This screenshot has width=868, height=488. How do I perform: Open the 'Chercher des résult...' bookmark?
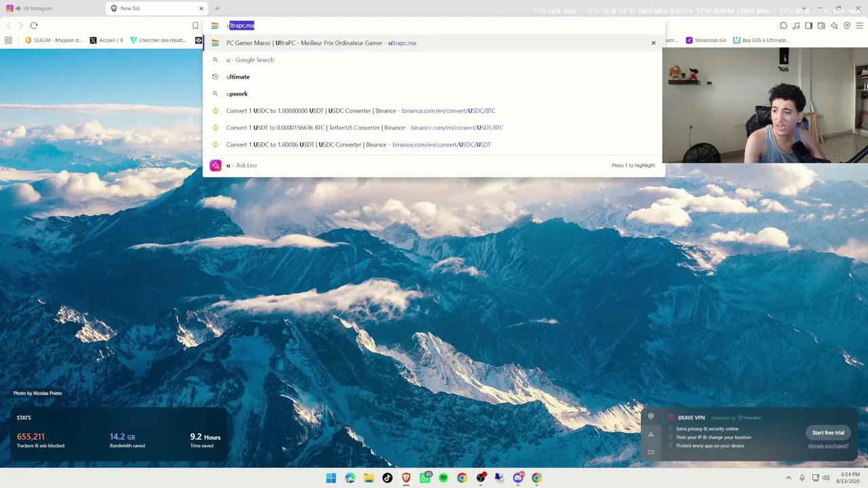point(158,40)
